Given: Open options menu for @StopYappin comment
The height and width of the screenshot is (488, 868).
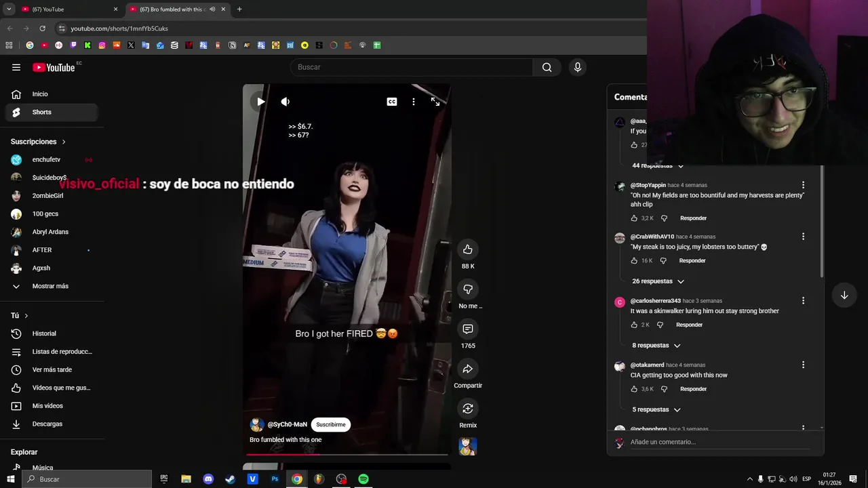Looking at the screenshot, I should [x=803, y=185].
